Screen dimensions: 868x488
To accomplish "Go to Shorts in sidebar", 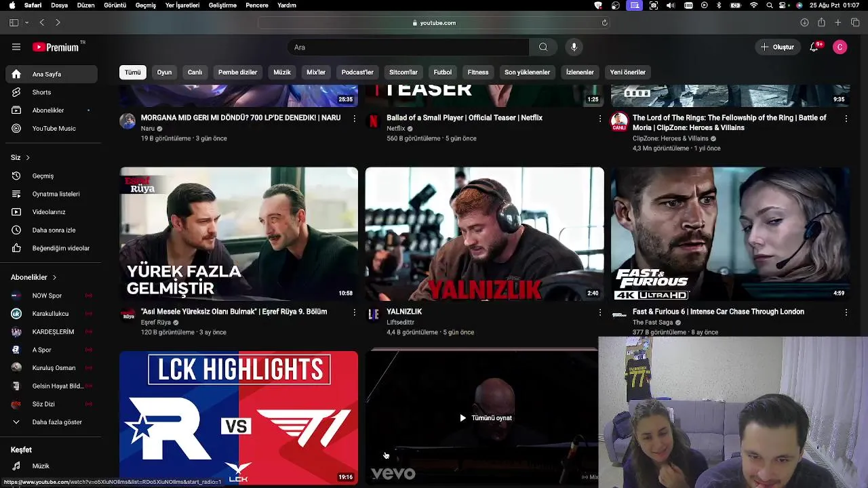I will tap(52, 92).
